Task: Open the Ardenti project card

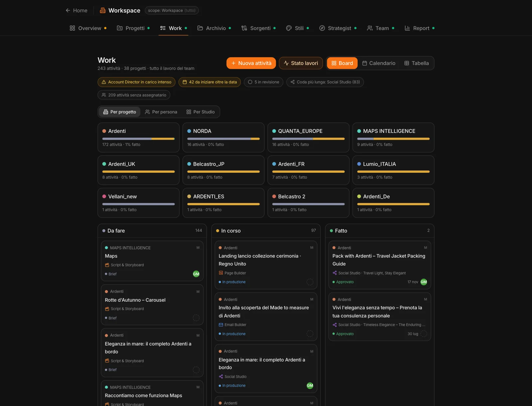Action: coord(138,138)
